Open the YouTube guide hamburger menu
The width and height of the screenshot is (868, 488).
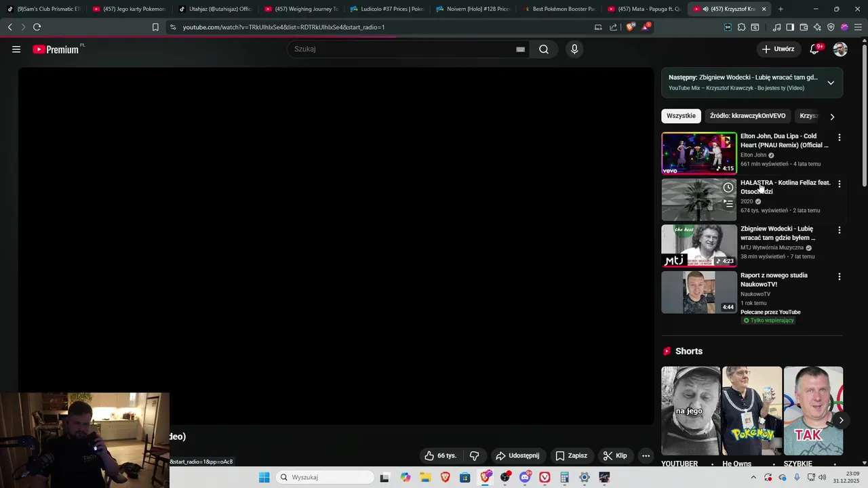pos(16,49)
